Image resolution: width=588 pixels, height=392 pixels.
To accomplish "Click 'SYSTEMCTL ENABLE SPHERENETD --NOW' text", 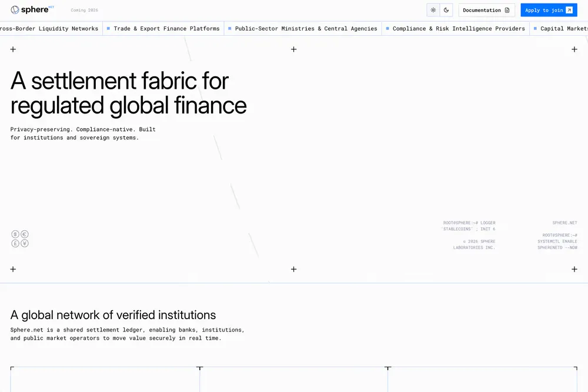I will pyautogui.click(x=557, y=244).
